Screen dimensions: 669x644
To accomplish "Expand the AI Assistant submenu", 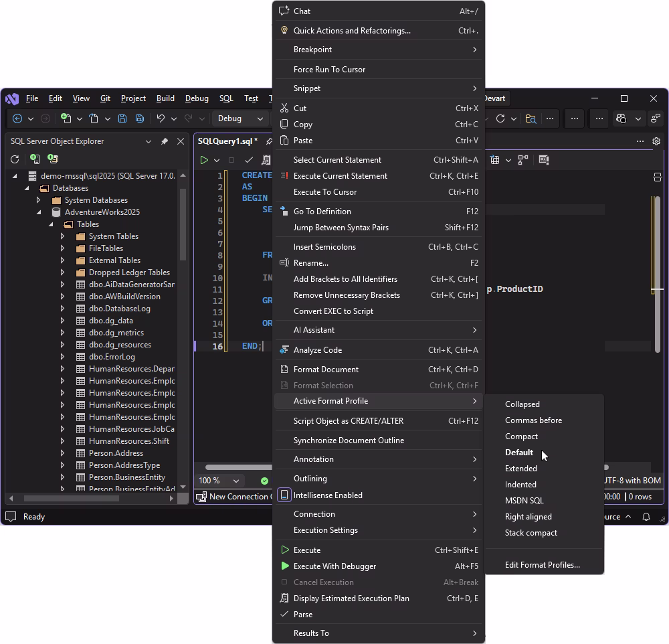I will tap(379, 330).
